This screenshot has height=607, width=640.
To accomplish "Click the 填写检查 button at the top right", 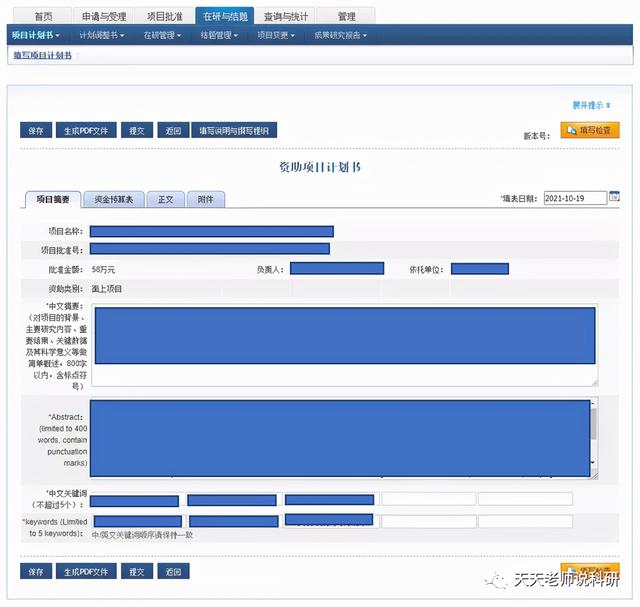I will tap(590, 130).
